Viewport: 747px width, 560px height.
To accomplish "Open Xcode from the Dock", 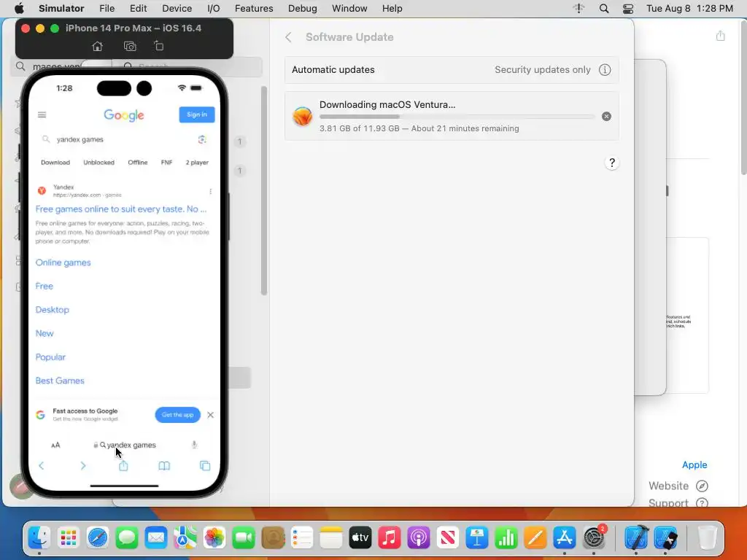I will point(636,538).
